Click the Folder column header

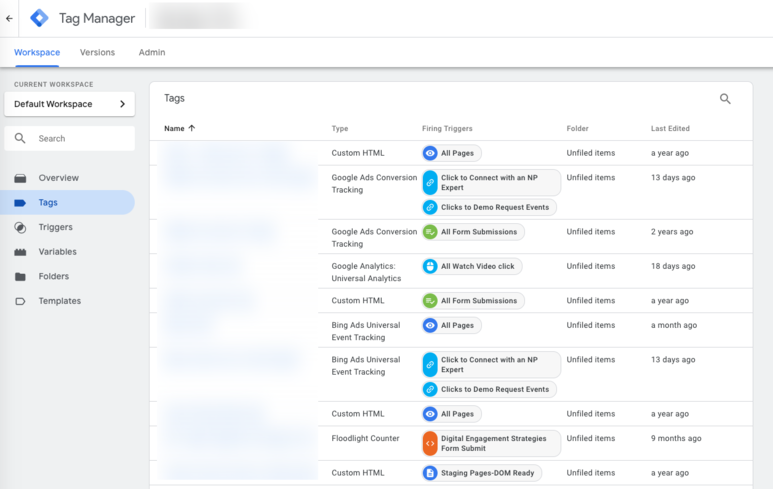point(577,129)
